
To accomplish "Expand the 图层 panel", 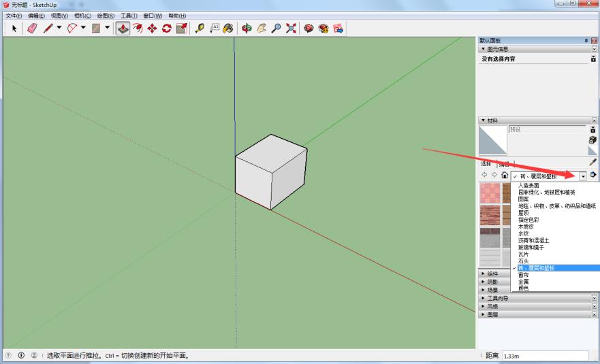I will (x=483, y=314).
